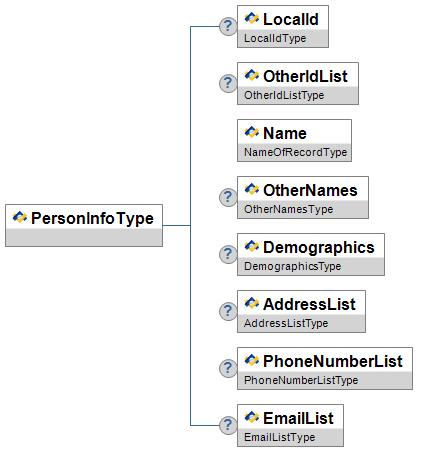Click the element icon inside PersonInfoType box

(20, 218)
